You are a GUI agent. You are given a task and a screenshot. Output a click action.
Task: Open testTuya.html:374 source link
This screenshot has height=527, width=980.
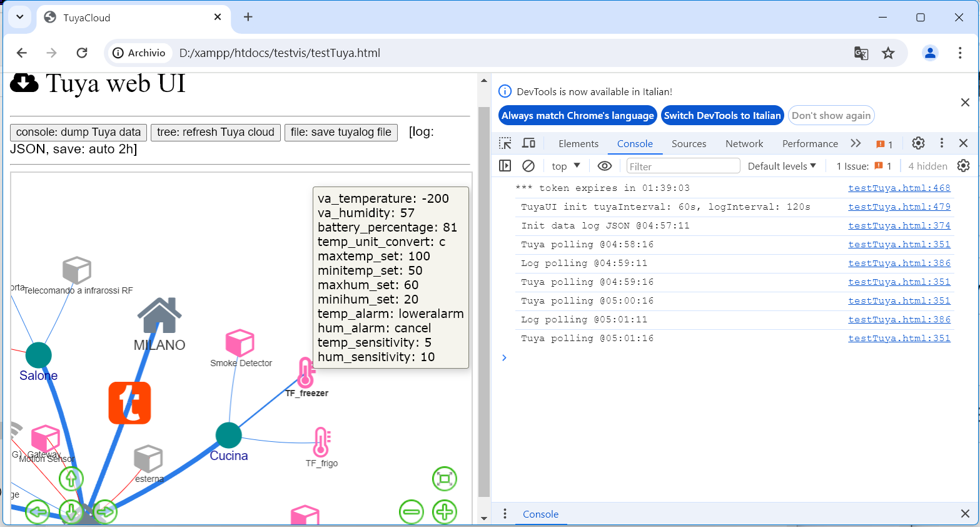point(899,225)
